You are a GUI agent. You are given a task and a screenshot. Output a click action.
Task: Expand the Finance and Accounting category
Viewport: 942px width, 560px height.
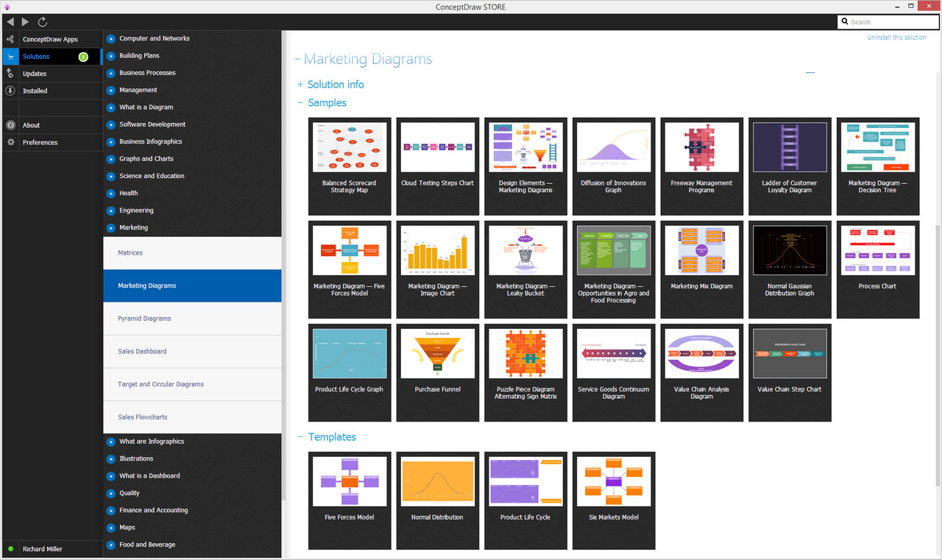pyautogui.click(x=111, y=510)
